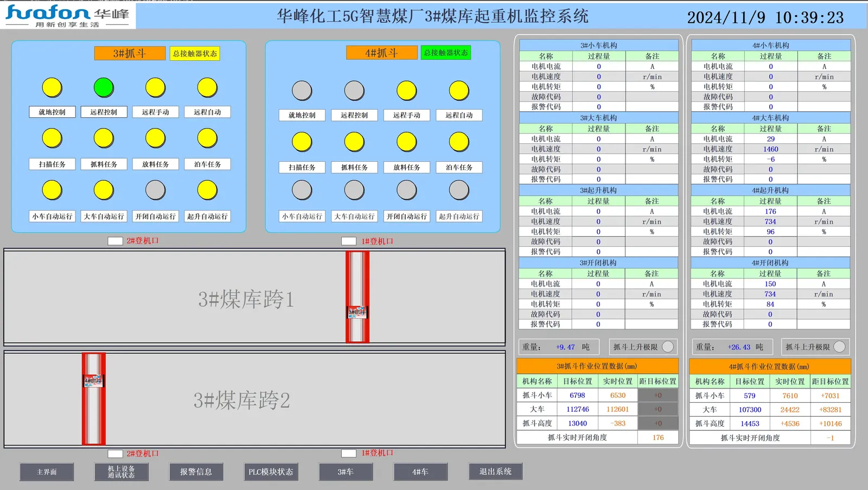Switch to the 4#车 view
Screen dimensions: 868x490
(x=420, y=472)
